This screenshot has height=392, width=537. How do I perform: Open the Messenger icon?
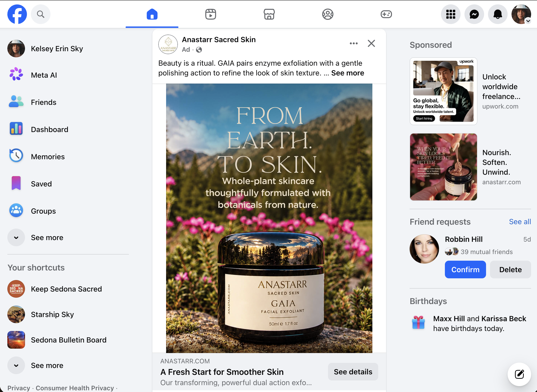coord(474,14)
